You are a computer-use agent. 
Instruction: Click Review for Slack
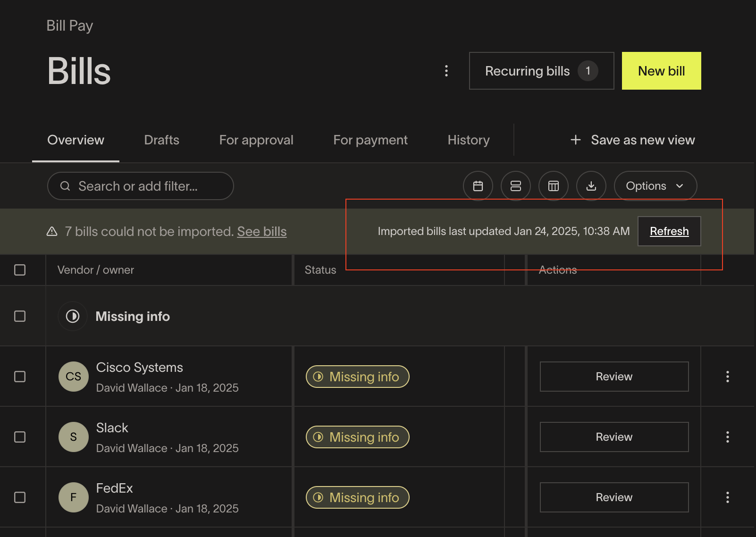(614, 437)
